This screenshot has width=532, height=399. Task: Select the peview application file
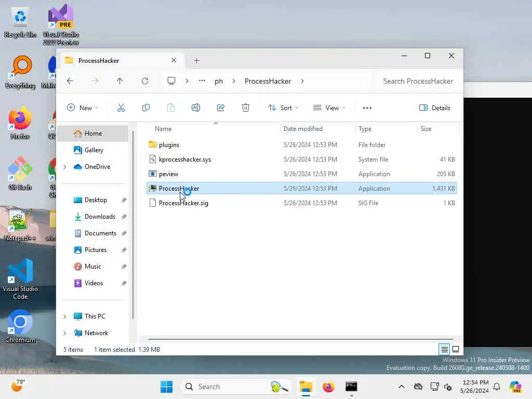tap(302, 174)
